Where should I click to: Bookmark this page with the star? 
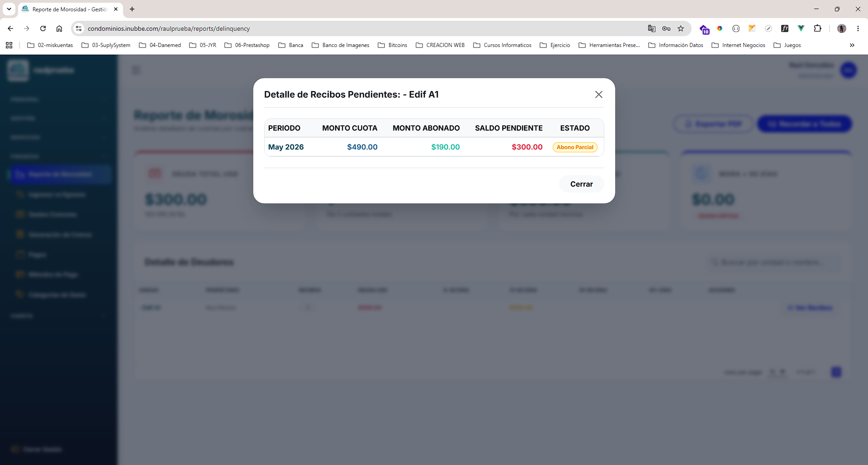pos(681,28)
